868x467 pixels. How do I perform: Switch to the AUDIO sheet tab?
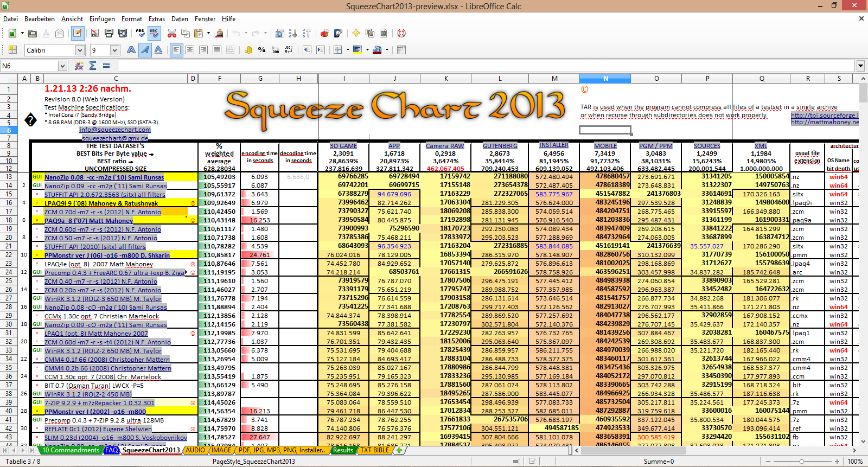click(195, 450)
